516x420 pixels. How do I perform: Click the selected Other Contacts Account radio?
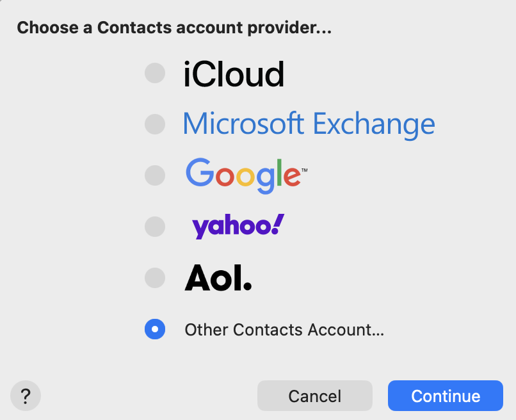(155, 329)
